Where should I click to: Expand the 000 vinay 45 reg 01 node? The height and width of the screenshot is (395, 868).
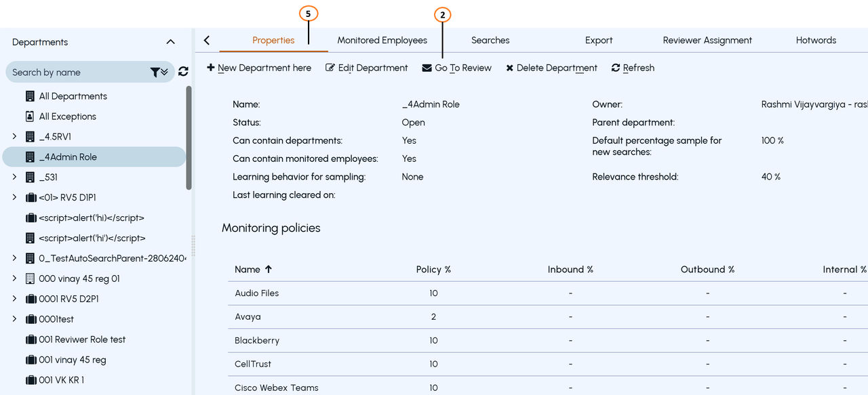14,278
